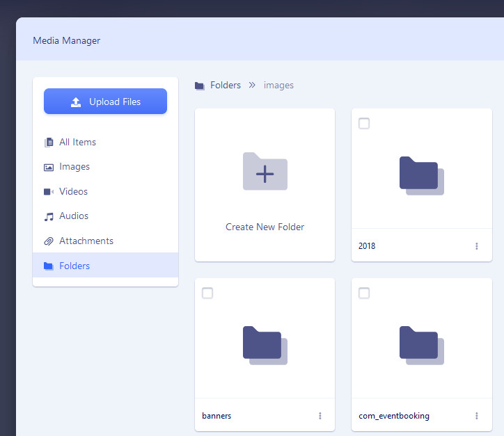Go to the Videos section
Image resolution: width=504 pixels, height=436 pixels.
click(x=73, y=192)
